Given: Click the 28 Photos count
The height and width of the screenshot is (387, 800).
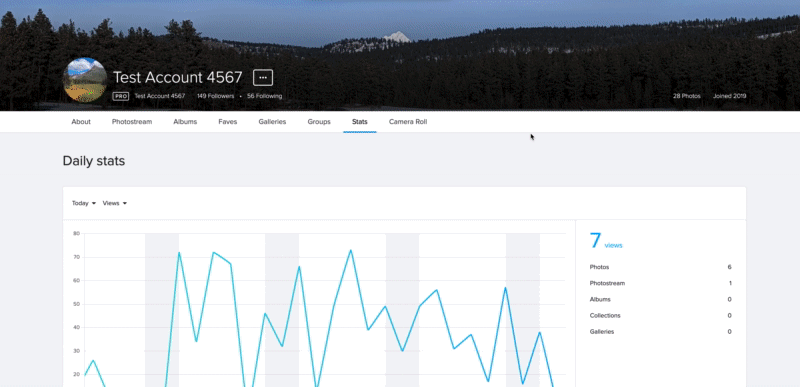Looking at the screenshot, I should (x=686, y=96).
